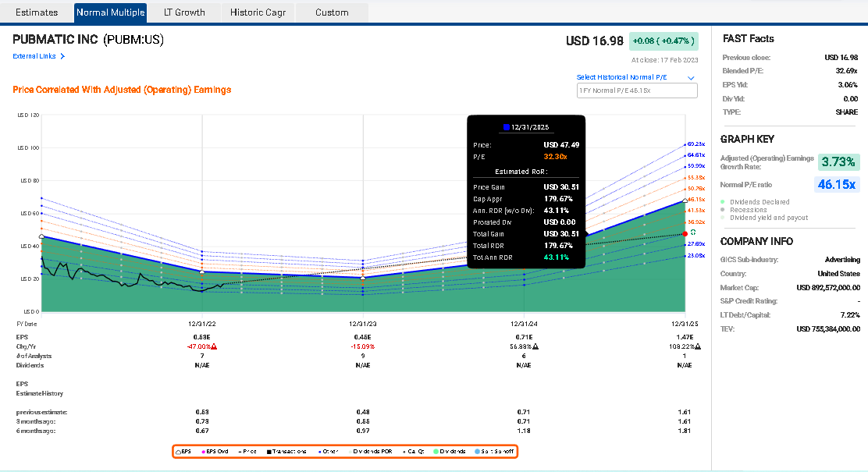Click the red endpoint marker on the chart

coord(685,233)
